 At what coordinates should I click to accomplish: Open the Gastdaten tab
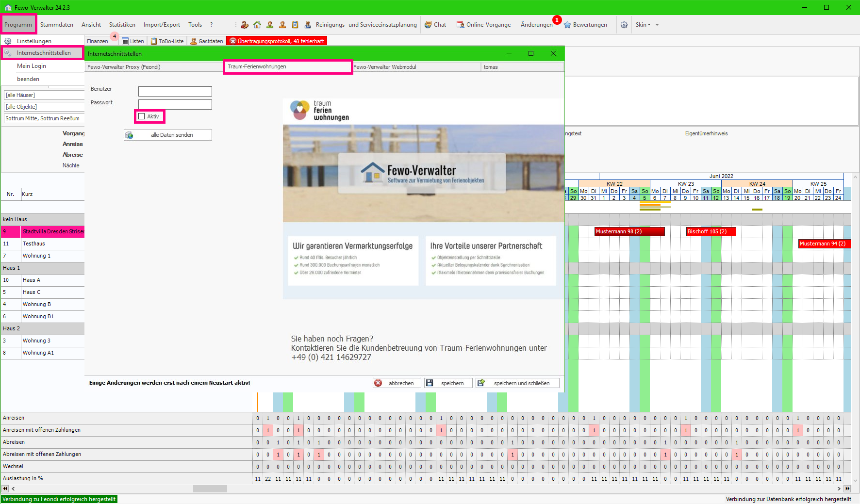207,41
